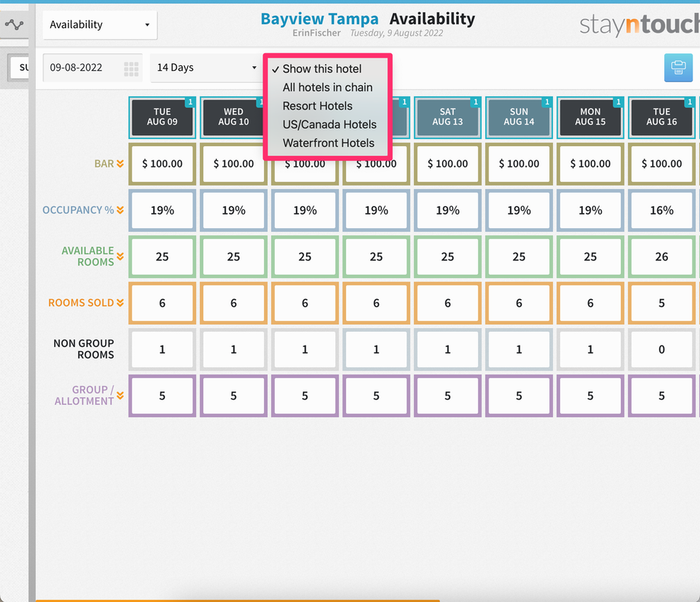The height and width of the screenshot is (602, 700).
Task: Click badge on SAT AUG 13 header
Action: click(x=476, y=102)
